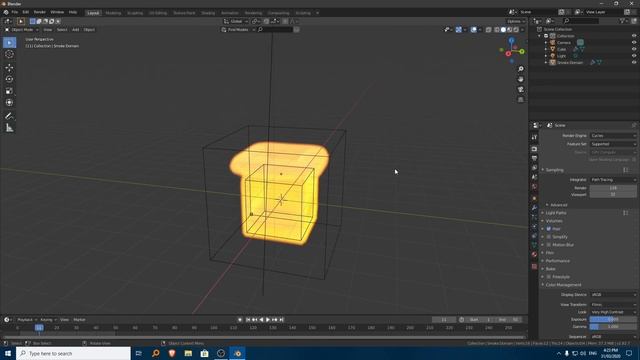Viewport: 640px width, 360px height.
Task: Enable the Motion Blur checkbox
Action: (549, 245)
